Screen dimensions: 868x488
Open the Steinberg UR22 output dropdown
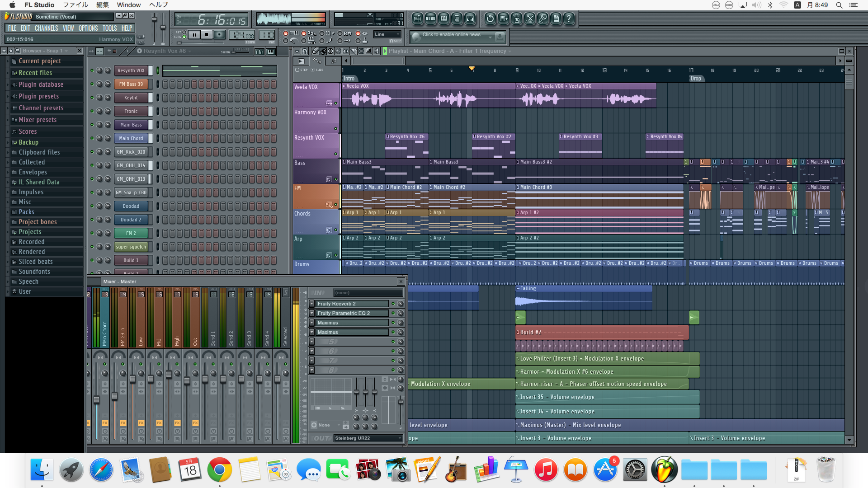pyautogui.click(x=368, y=438)
